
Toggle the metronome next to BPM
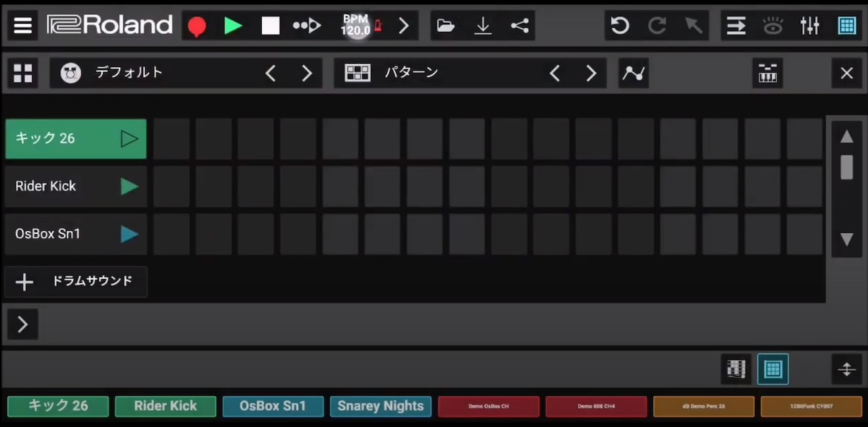378,25
